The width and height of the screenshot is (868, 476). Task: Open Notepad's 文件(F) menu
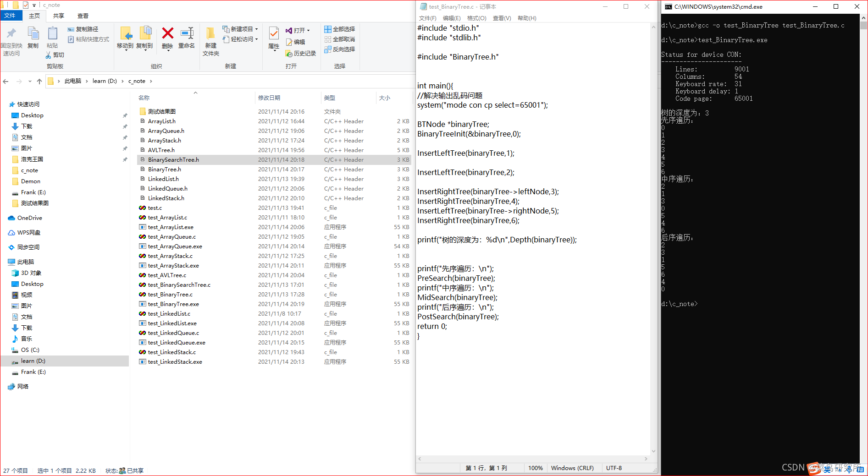click(427, 18)
